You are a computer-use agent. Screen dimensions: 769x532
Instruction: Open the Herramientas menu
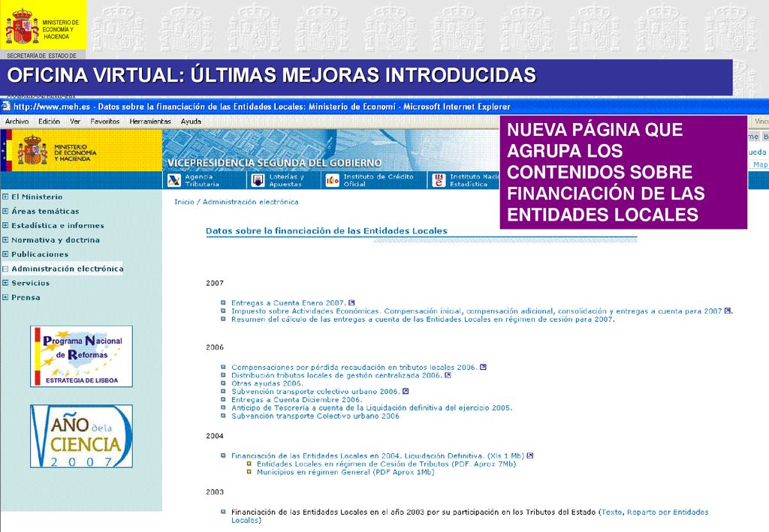(150, 122)
